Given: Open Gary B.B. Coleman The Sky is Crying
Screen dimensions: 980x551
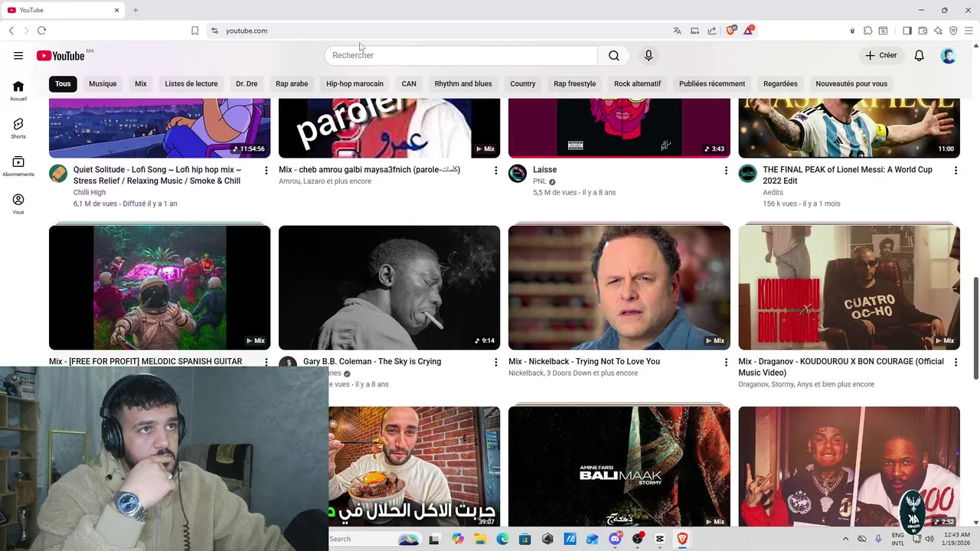Looking at the screenshot, I should pyautogui.click(x=372, y=361).
